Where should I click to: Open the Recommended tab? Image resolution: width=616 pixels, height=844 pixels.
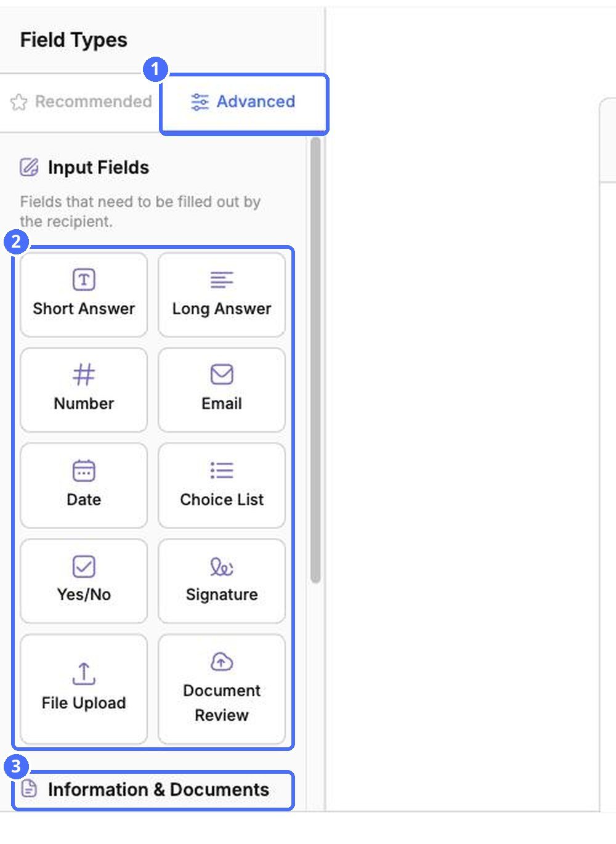(81, 102)
